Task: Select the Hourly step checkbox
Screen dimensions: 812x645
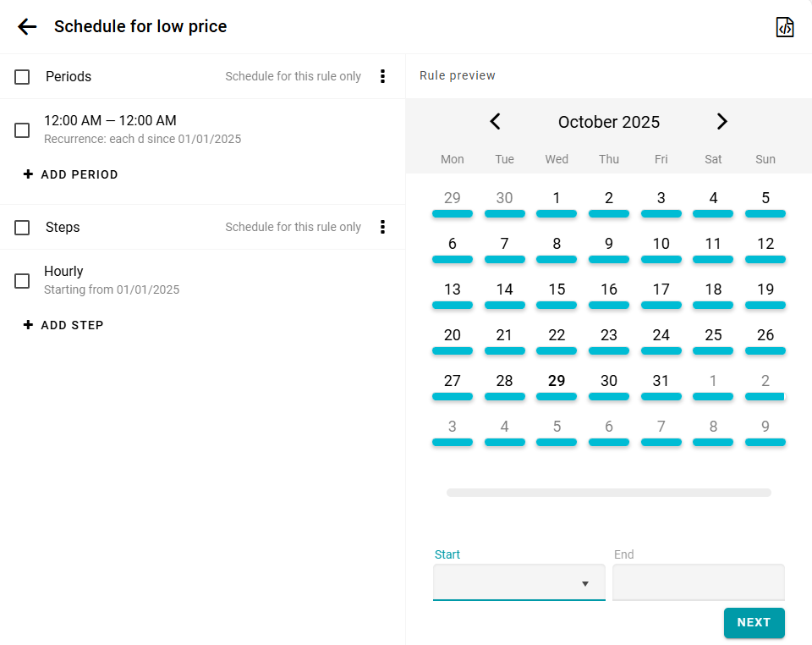Action: click(22, 281)
